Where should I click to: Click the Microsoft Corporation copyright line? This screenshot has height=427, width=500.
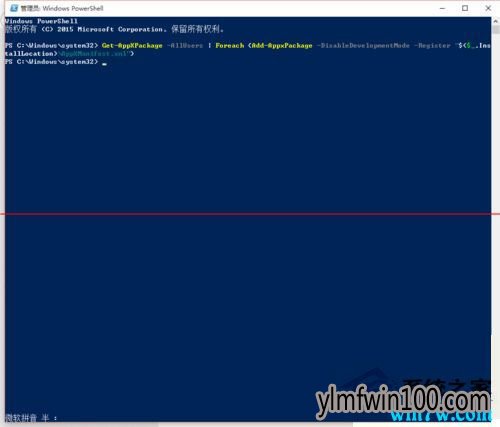[x=114, y=29]
